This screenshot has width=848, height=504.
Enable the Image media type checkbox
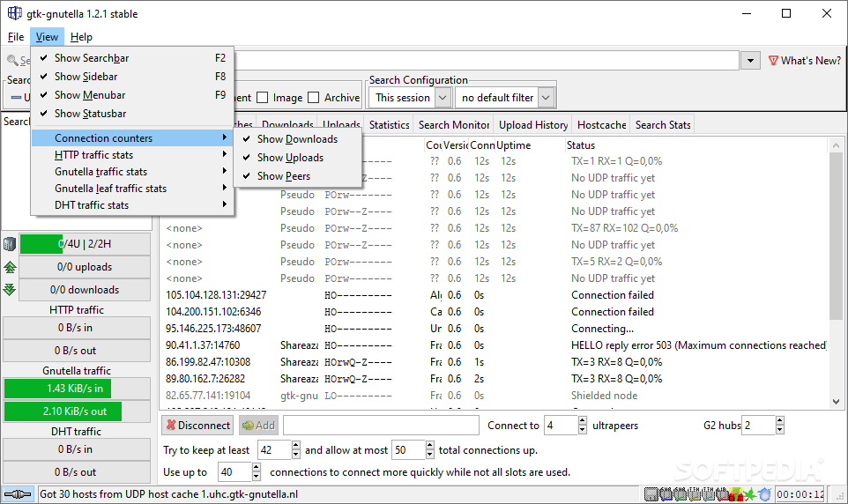[x=263, y=97]
